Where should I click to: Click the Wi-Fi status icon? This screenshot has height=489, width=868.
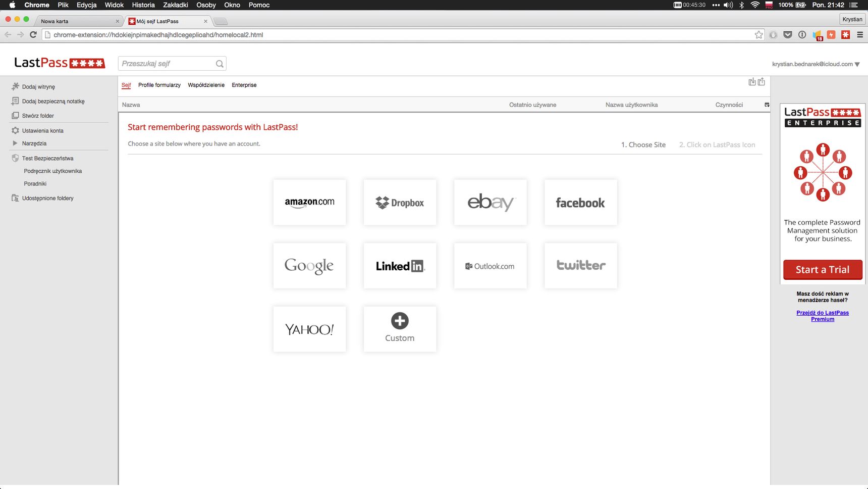coord(755,5)
